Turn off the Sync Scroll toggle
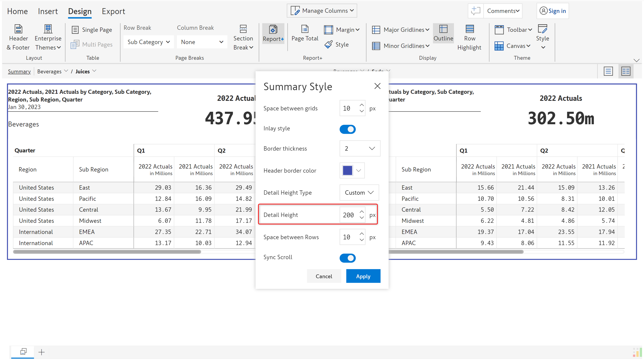Screen dimensions: 644x360 pos(347,258)
